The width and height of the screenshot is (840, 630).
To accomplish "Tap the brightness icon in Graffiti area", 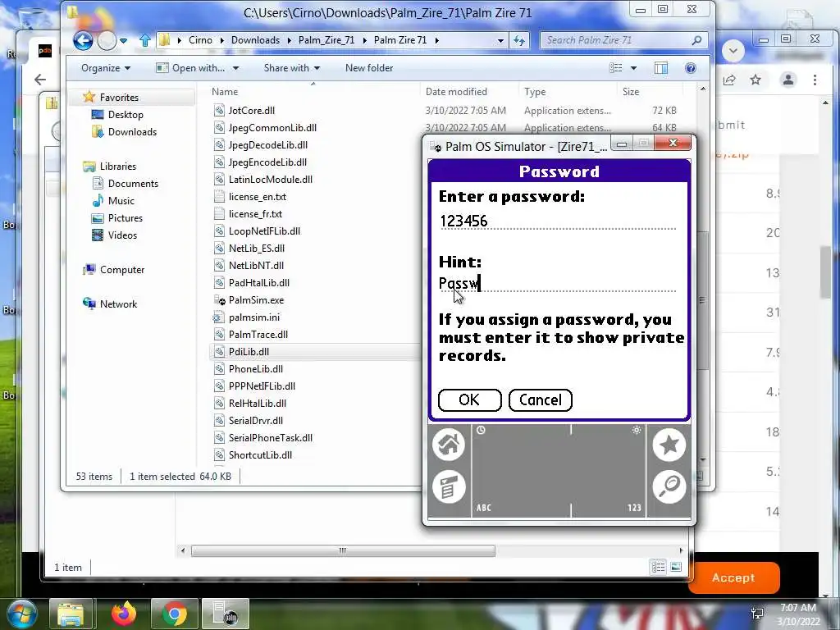I will pyautogui.click(x=636, y=430).
